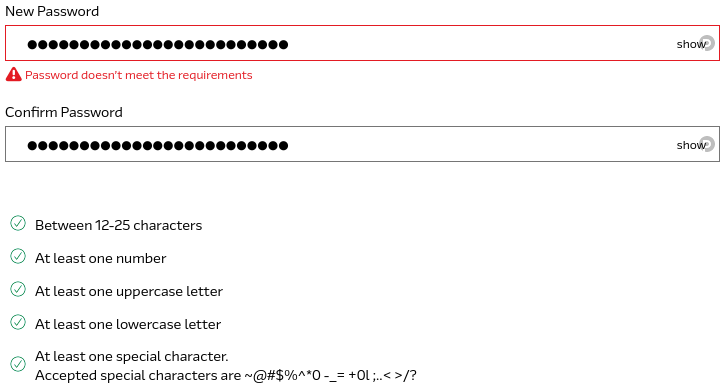The height and width of the screenshot is (392, 727).
Task: Show the Confirm Password text
Action: 690,145
